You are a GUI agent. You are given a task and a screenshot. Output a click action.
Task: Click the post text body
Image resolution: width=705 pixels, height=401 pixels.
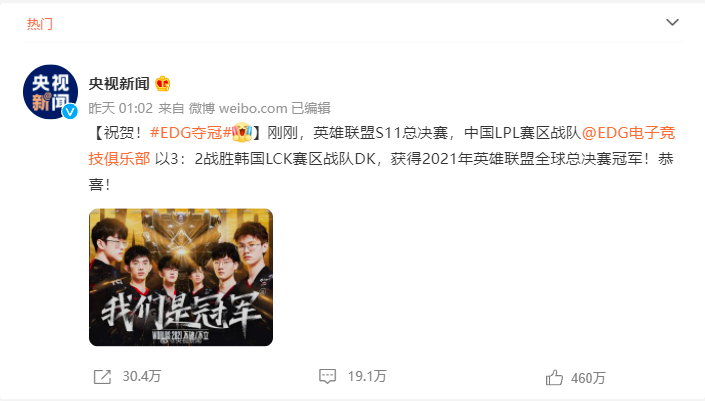coord(382,158)
